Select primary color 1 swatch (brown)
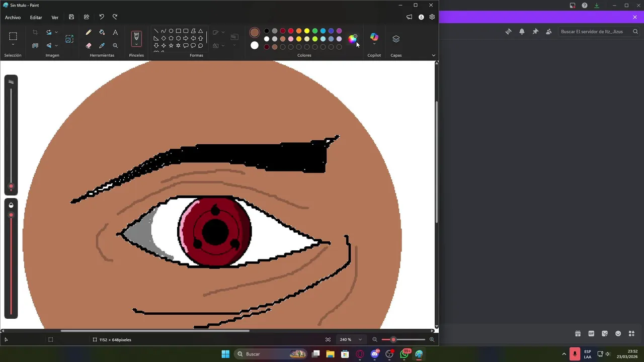 [255, 33]
